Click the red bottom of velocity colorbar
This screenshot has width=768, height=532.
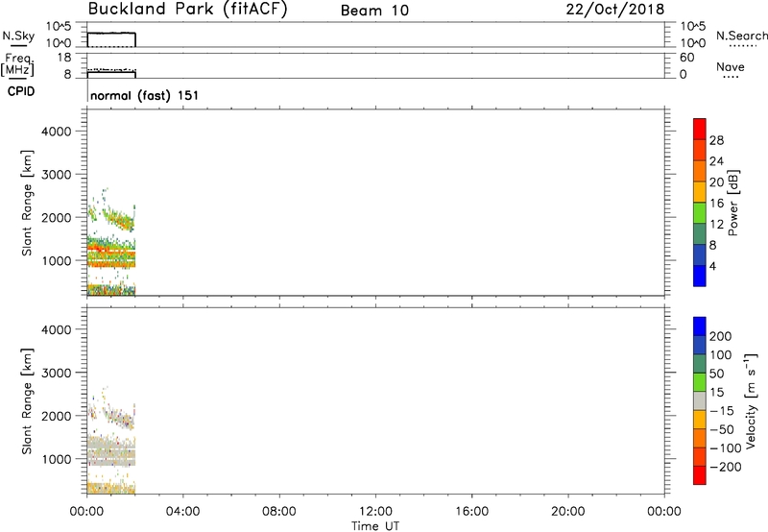click(x=700, y=475)
